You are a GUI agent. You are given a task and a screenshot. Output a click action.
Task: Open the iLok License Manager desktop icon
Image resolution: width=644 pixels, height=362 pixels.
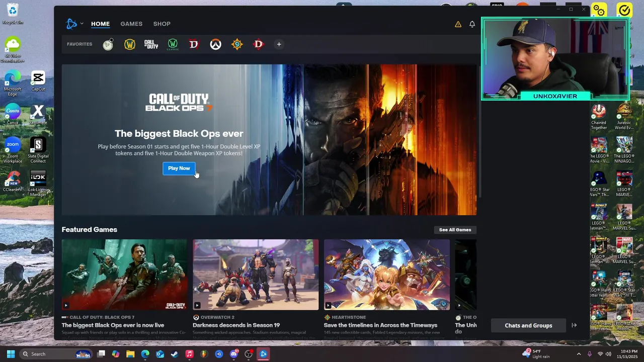click(x=38, y=184)
